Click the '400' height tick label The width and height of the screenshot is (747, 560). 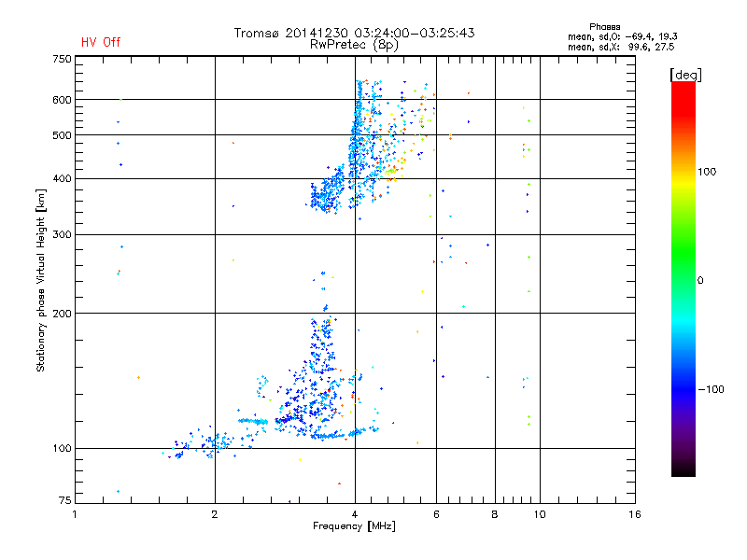[62, 178]
